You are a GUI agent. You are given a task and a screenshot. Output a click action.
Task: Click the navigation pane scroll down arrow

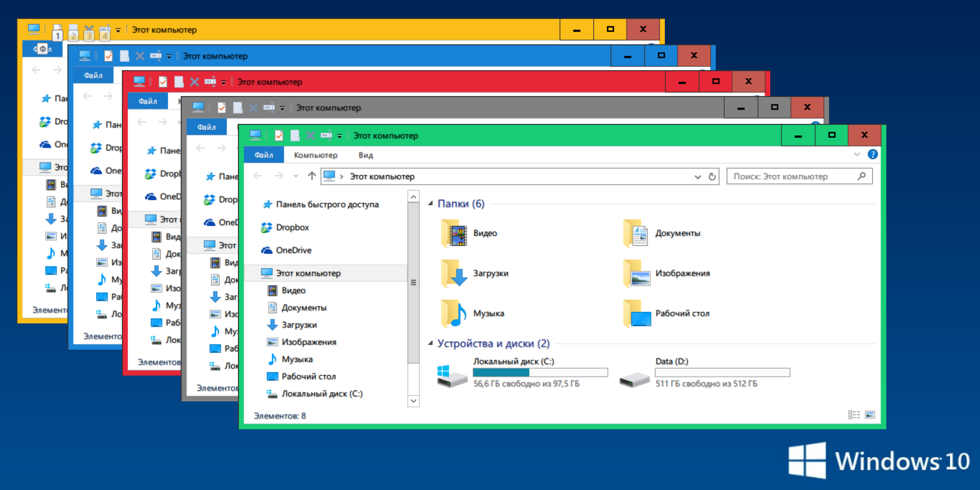(x=413, y=401)
